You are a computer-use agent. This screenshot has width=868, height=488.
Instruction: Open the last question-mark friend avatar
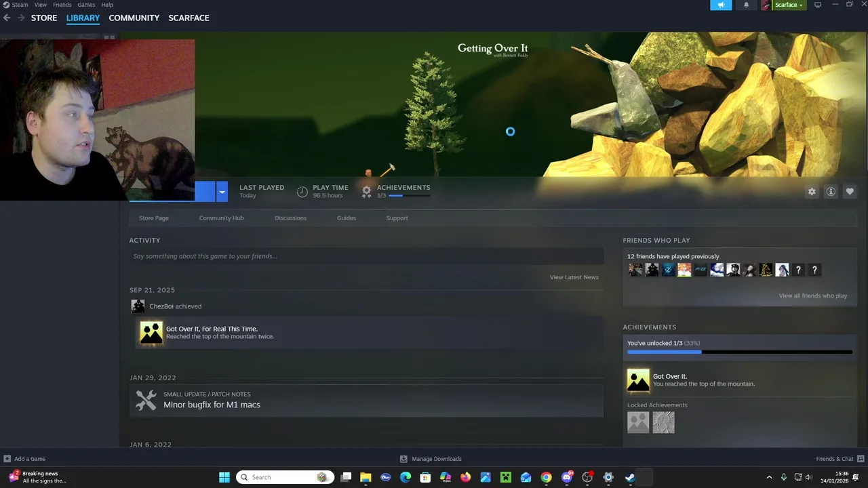[814, 270]
